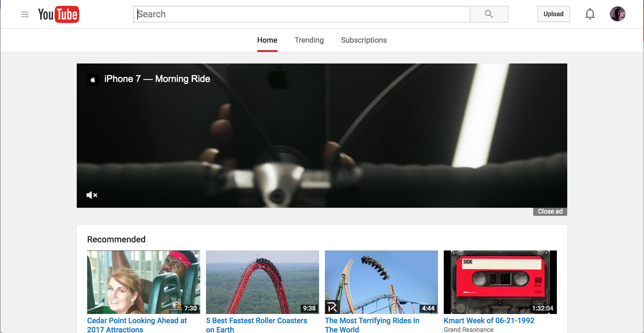This screenshot has height=333, width=644.
Task: Click the search magnifier button
Action: (489, 14)
